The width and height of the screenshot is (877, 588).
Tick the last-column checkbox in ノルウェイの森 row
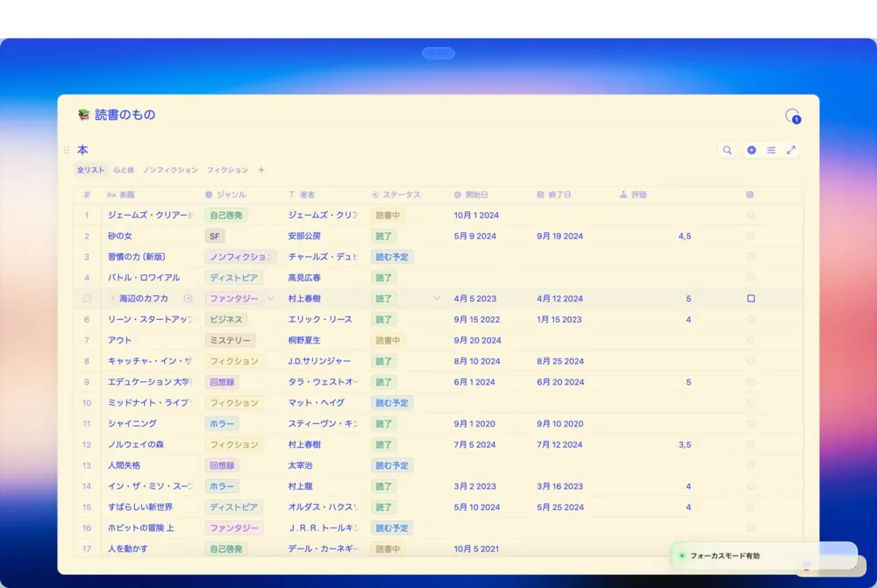click(x=752, y=444)
